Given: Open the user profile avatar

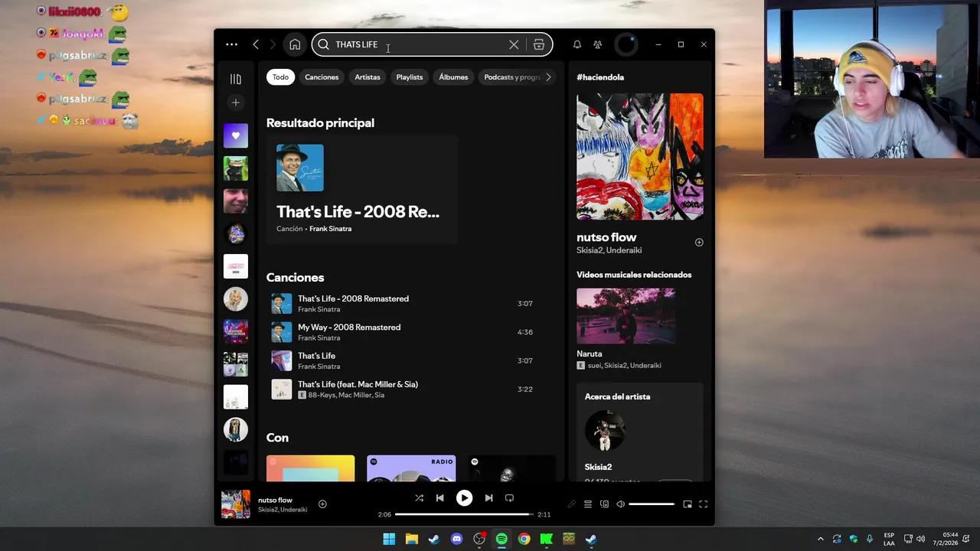Looking at the screenshot, I should click(626, 44).
